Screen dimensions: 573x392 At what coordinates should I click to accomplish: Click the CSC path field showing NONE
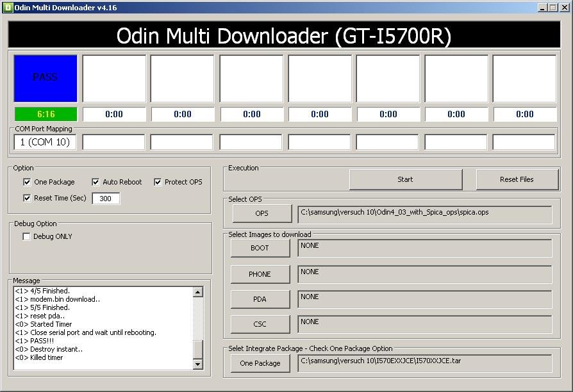[x=425, y=324]
